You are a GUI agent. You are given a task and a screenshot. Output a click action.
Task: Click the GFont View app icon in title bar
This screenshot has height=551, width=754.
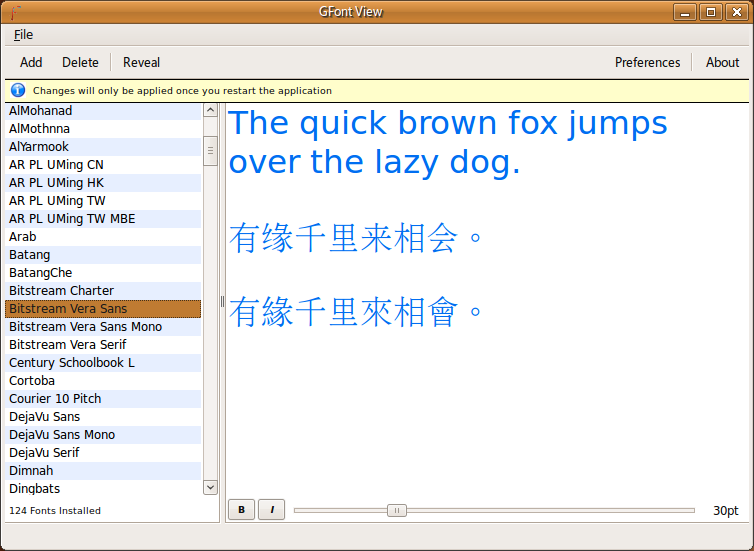pos(15,12)
